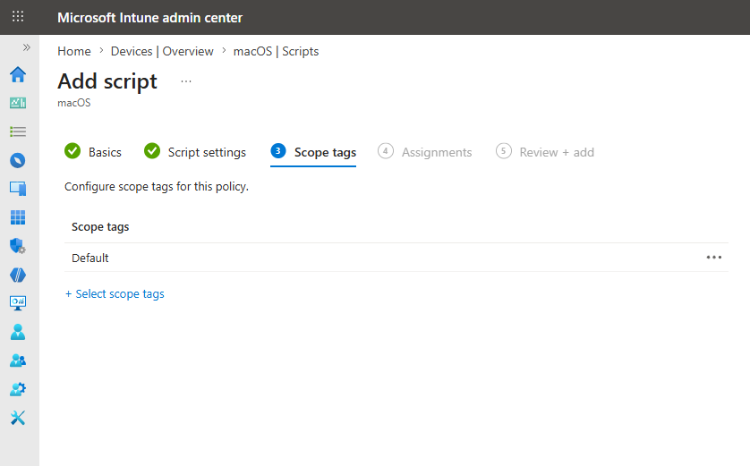Open Apps grid icon in the sidebar
Viewport: 750px width, 466px height.
coord(18,217)
